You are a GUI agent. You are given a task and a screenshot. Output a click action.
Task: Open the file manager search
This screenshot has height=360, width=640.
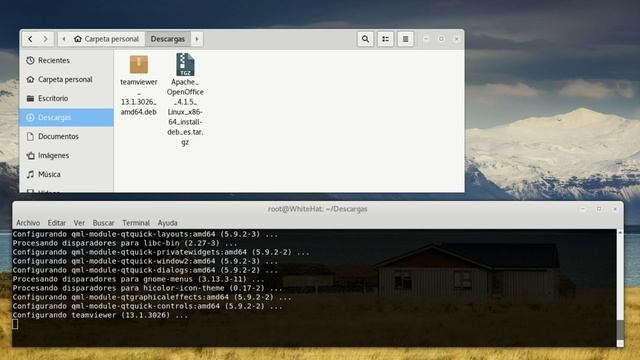365,39
